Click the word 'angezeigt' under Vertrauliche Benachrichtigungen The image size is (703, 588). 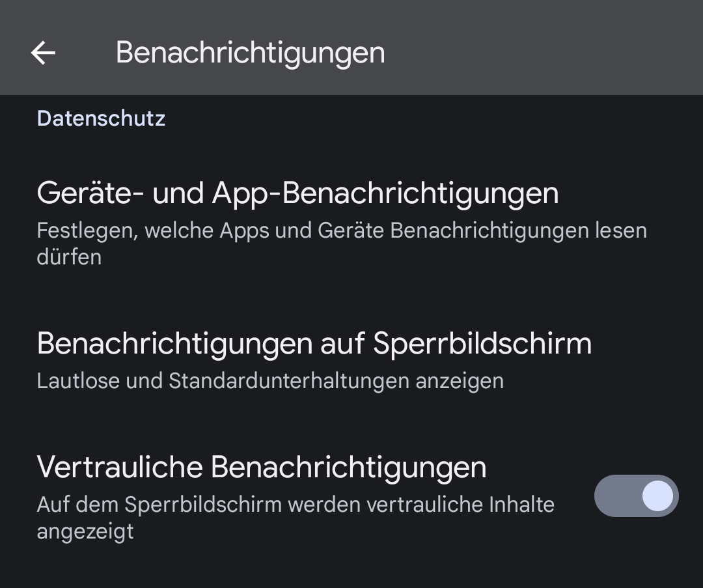pos(85,531)
